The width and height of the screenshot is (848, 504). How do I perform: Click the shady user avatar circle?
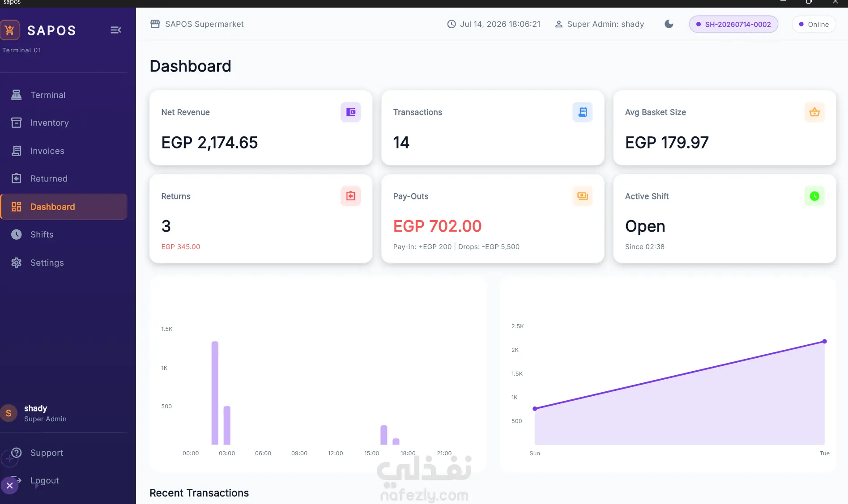click(9, 413)
